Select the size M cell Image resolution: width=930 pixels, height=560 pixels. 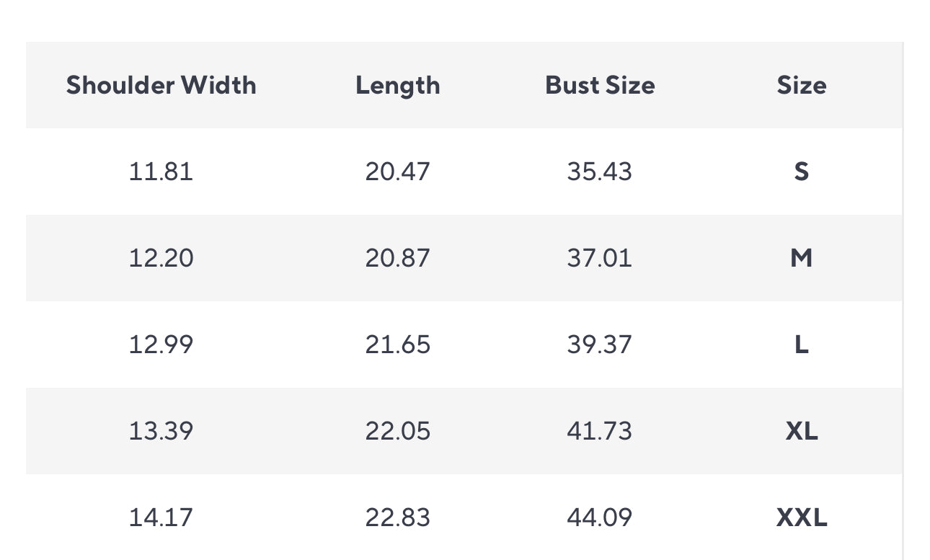pos(802,258)
